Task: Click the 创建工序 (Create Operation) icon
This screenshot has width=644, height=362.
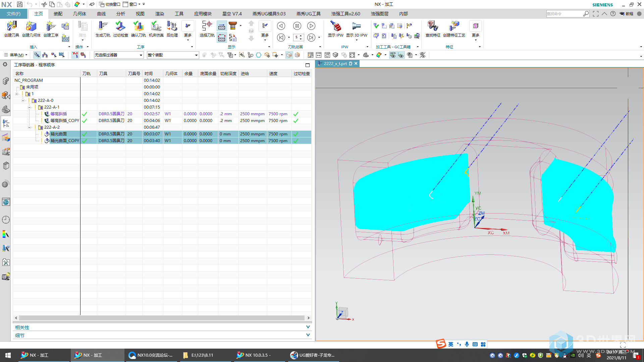Action: coord(51,29)
